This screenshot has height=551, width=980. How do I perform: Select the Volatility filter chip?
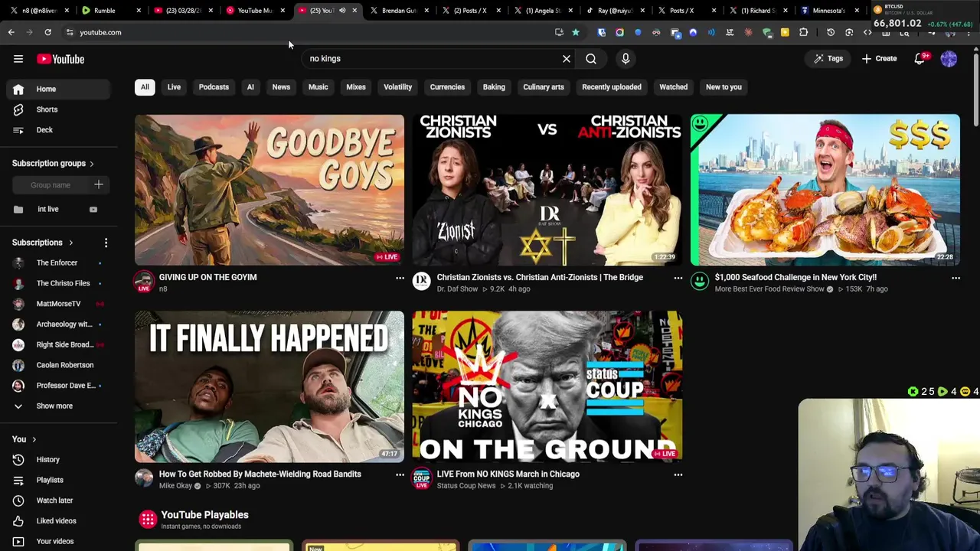coord(398,87)
